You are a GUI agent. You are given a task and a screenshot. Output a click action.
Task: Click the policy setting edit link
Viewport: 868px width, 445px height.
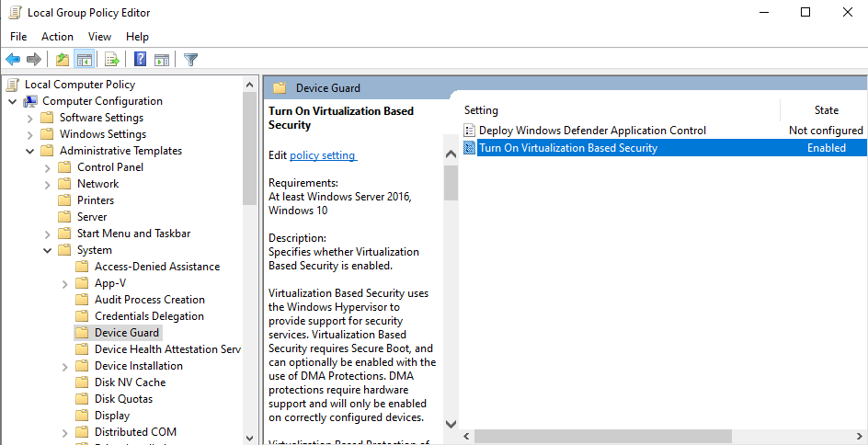click(x=324, y=155)
